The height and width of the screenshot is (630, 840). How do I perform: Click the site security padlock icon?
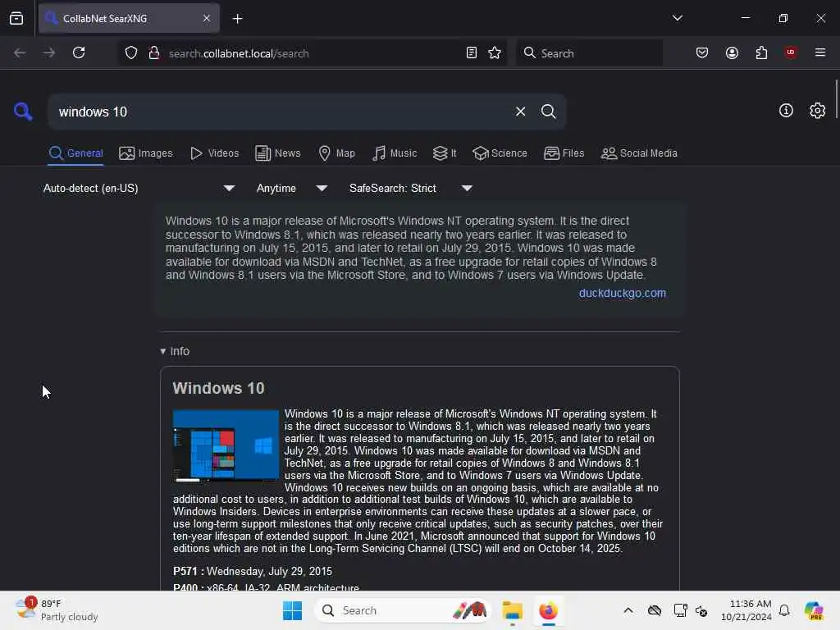pyautogui.click(x=153, y=52)
